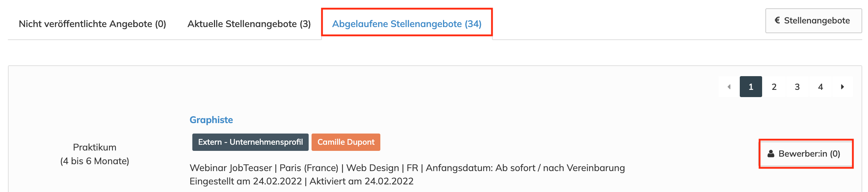The image size is (868, 192).
Task: Click the person icon beside Bewerber:in
Action: tap(771, 154)
